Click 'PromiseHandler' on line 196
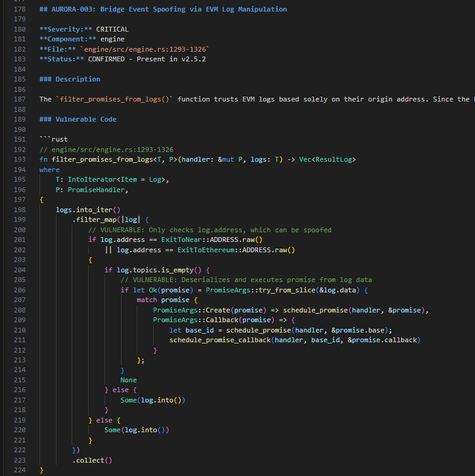Viewport: 475px width, 476px height. [96, 190]
